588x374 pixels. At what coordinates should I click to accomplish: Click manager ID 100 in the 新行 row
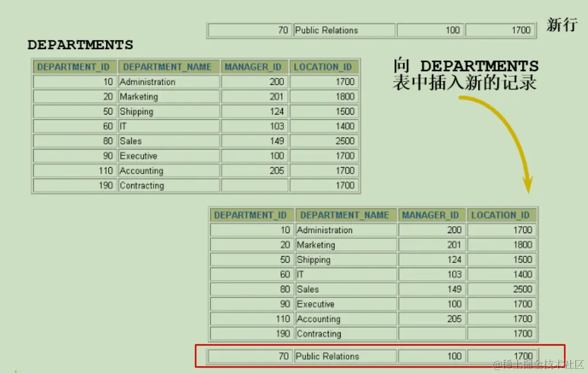click(x=453, y=30)
